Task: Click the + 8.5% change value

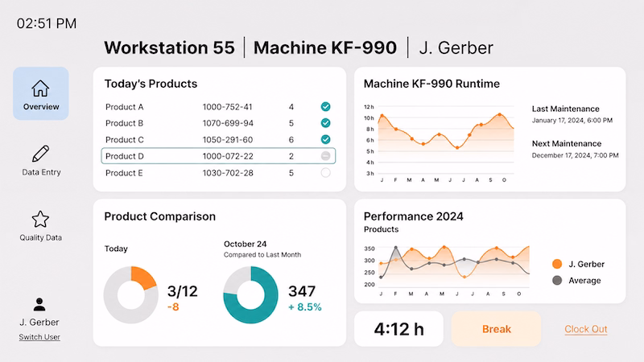Action: click(x=305, y=307)
